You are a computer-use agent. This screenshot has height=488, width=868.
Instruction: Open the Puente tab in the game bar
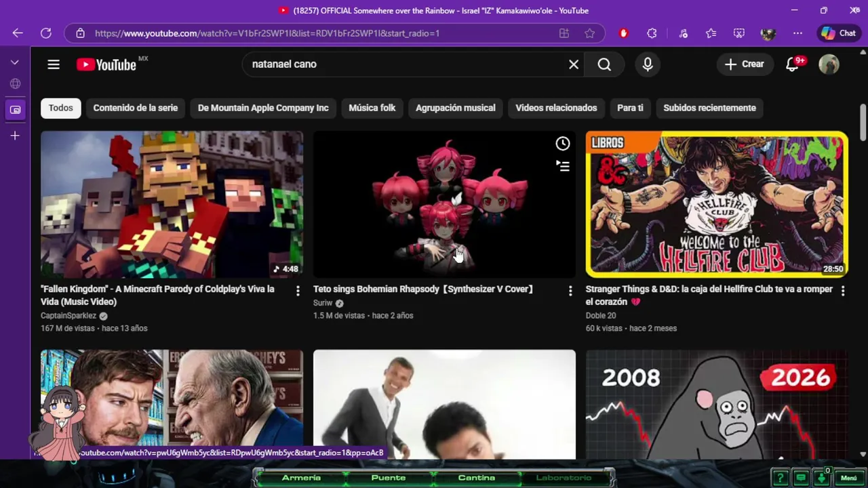[389, 478]
